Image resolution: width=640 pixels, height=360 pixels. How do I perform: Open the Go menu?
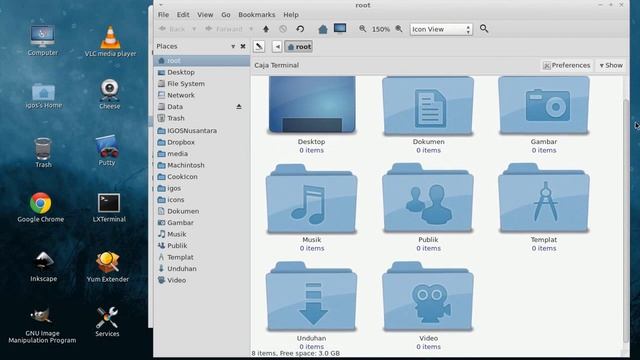226,15
